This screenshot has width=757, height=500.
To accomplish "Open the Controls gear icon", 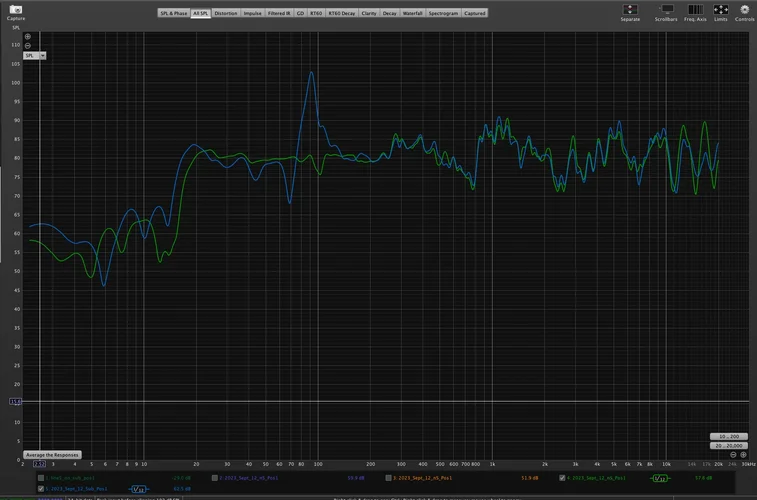I will point(744,10).
